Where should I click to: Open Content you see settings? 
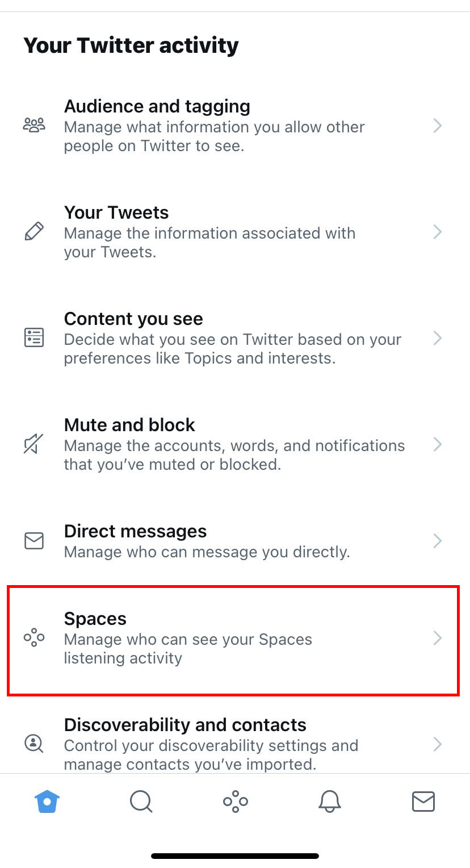[x=235, y=338]
